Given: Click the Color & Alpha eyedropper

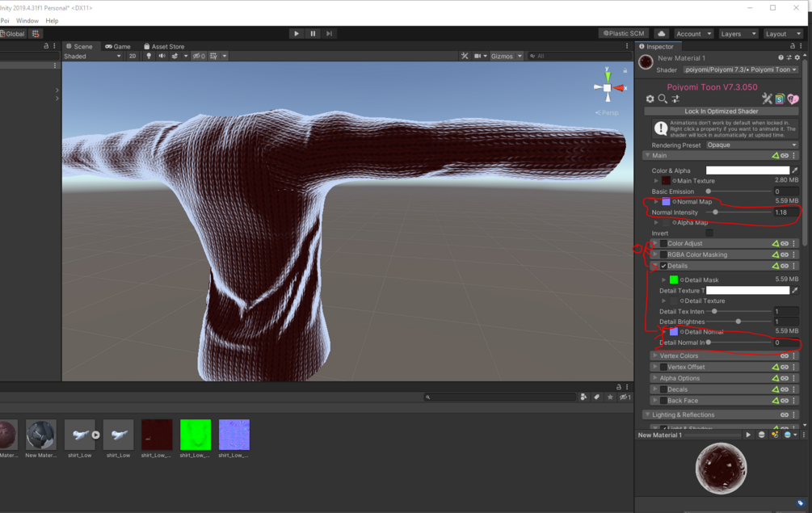Looking at the screenshot, I should [795, 170].
